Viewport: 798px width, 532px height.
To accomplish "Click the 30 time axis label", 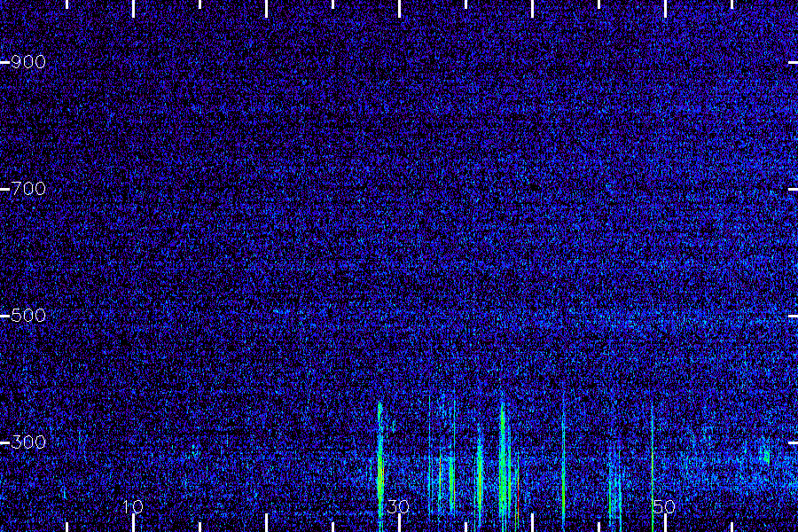I will (398, 506).
